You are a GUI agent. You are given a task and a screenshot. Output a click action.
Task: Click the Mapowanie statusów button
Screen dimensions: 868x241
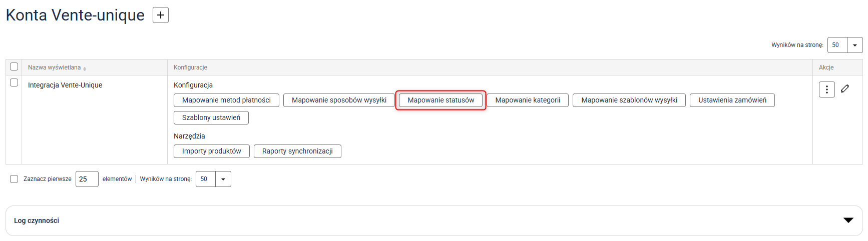pyautogui.click(x=441, y=100)
